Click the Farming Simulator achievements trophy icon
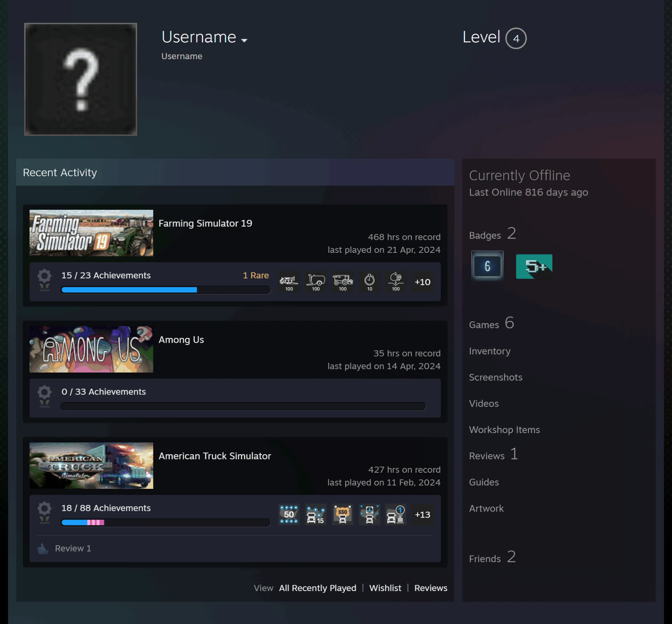Image resolution: width=672 pixels, height=624 pixels. tap(44, 280)
